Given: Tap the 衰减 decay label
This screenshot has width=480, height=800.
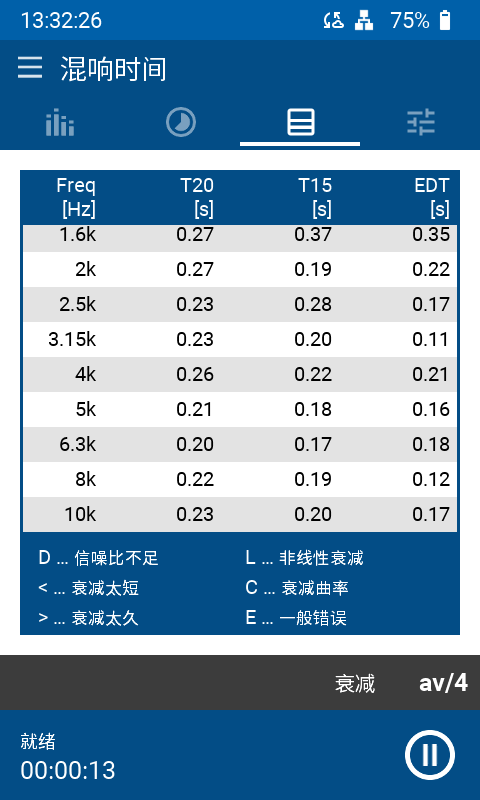Looking at the screenshot, I should 355,684.
